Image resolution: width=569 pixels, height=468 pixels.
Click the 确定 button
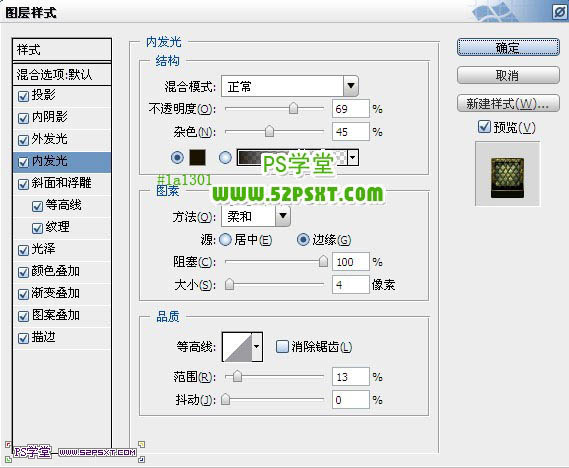click(x=508, y=47)
